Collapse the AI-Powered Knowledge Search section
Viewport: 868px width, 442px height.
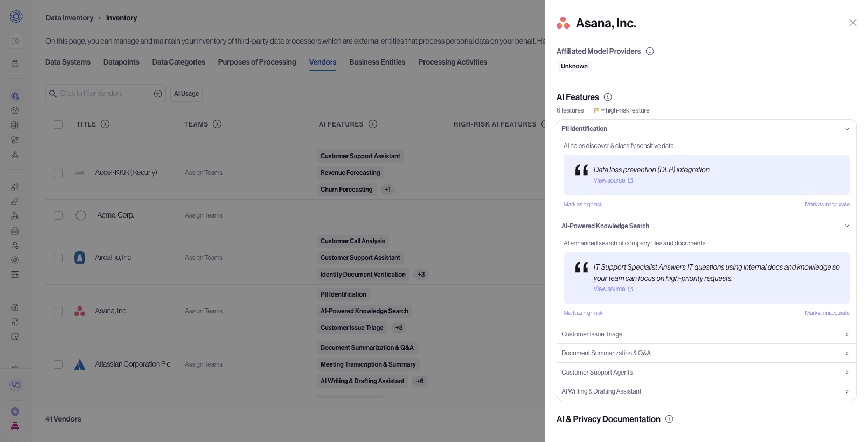click(706, 226)
